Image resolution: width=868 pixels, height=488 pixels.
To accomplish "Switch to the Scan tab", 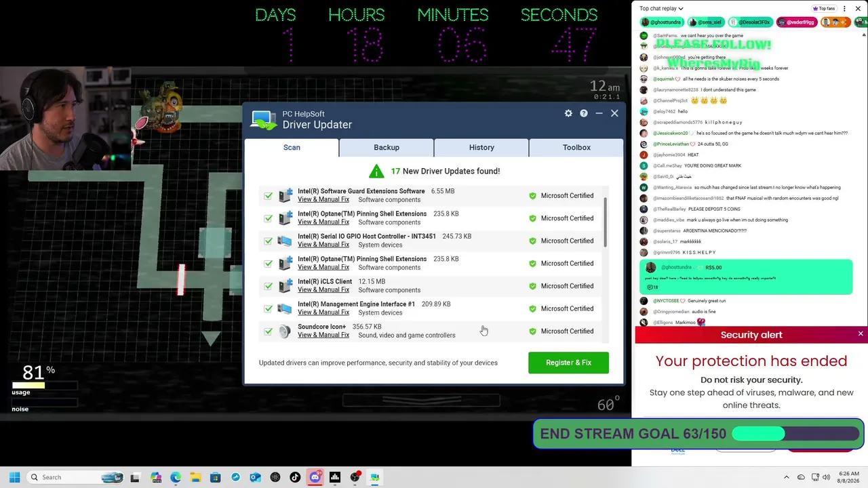I will click(292, 147).
